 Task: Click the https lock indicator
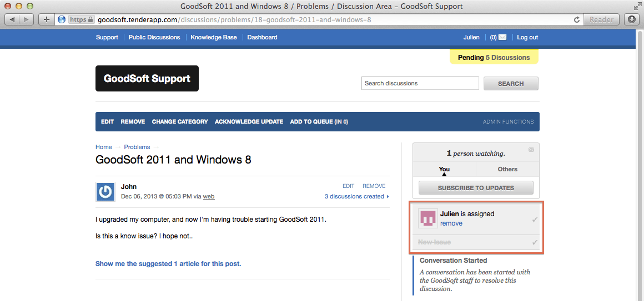click(81, 19)
